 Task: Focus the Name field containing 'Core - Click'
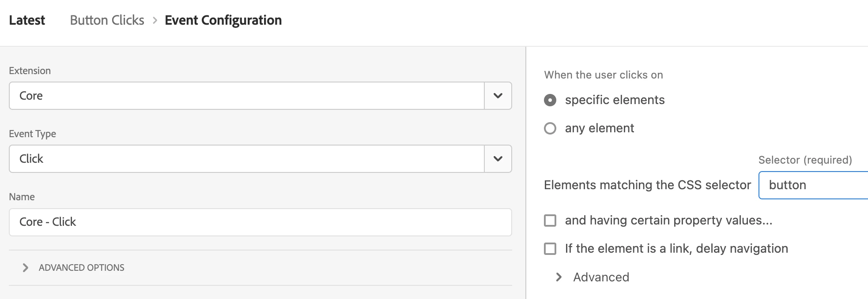[260, 222]
